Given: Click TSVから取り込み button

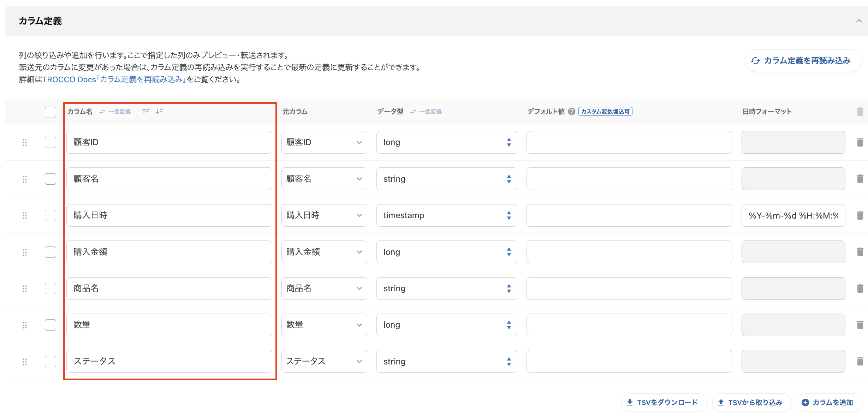Looking at the screenshot, I should coord(752,403).
